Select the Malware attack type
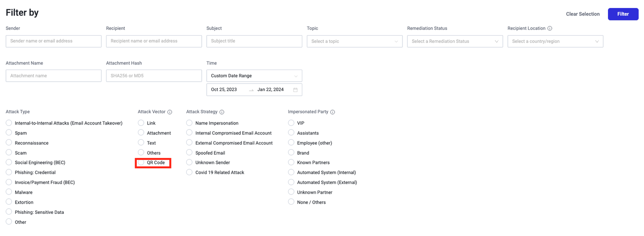This screenshot has height=236, width=644. [9, 192]
